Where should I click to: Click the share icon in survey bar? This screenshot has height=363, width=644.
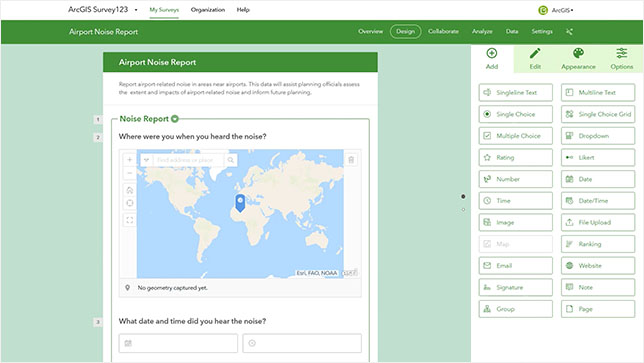click(x=569, y=32)
